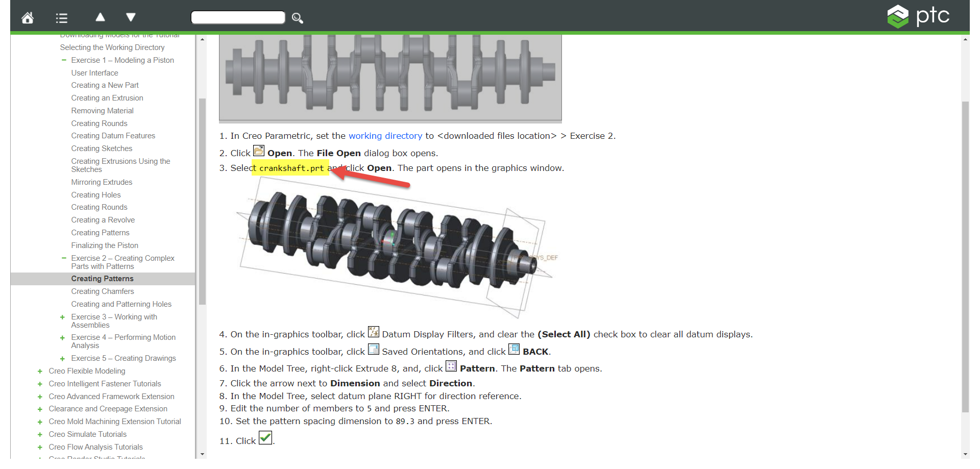The height and width of the screenshot is (469, 980).
Task: Expand Exercise 3 – Working with Assemblies
Action: (62, 317)
